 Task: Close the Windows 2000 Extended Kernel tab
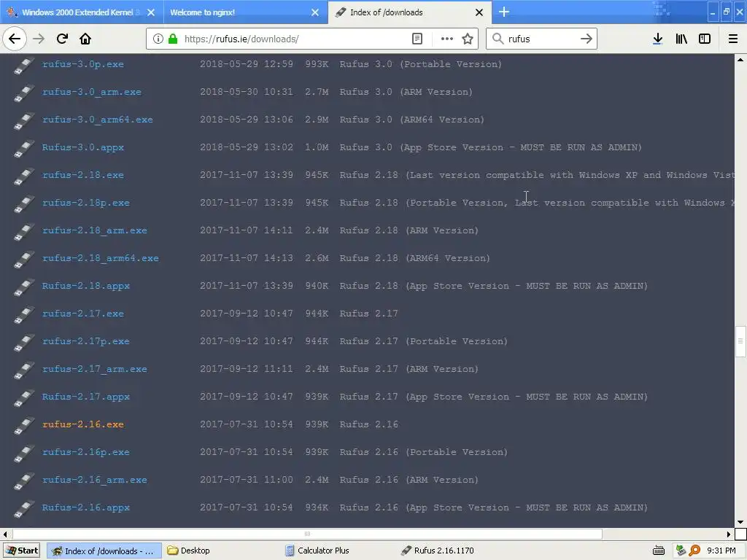coord(150,12)
